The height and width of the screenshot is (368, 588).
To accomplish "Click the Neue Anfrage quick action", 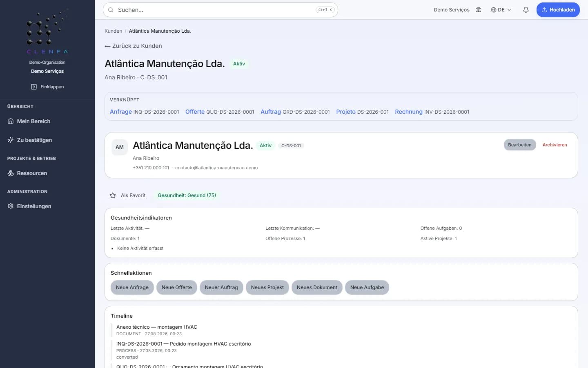I will pyautogui.click(x=132, y=287).
